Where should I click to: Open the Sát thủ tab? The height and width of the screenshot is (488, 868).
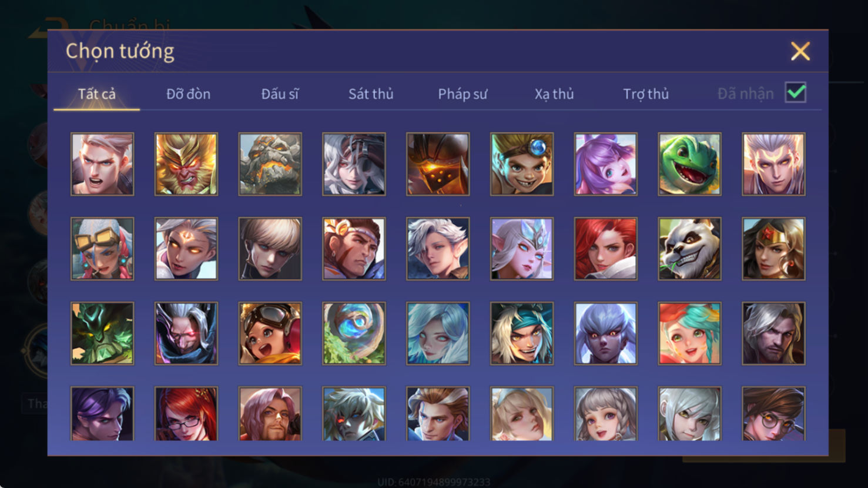[x=371, y=94]
